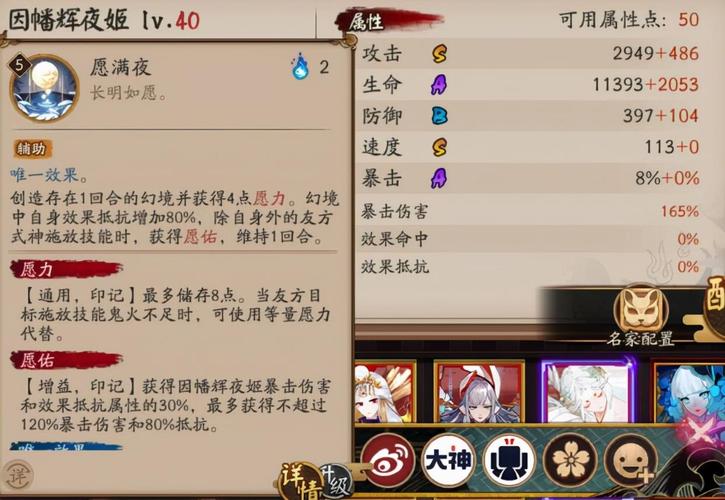Open the 大神 community icon

coord(449,460)
